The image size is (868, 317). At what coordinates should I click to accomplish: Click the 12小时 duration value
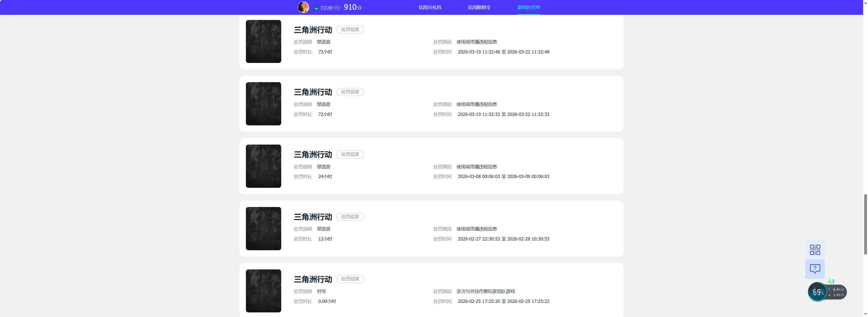[x=325, y=239]
